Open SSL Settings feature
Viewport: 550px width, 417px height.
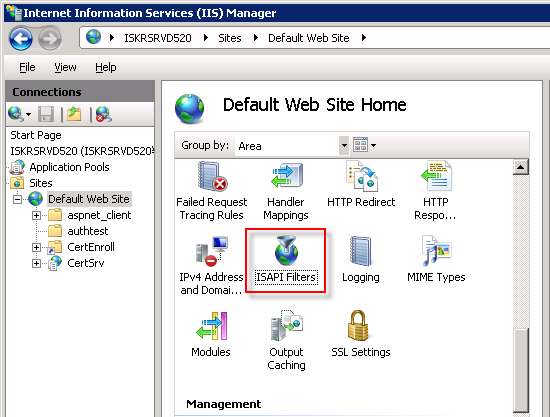361,334
